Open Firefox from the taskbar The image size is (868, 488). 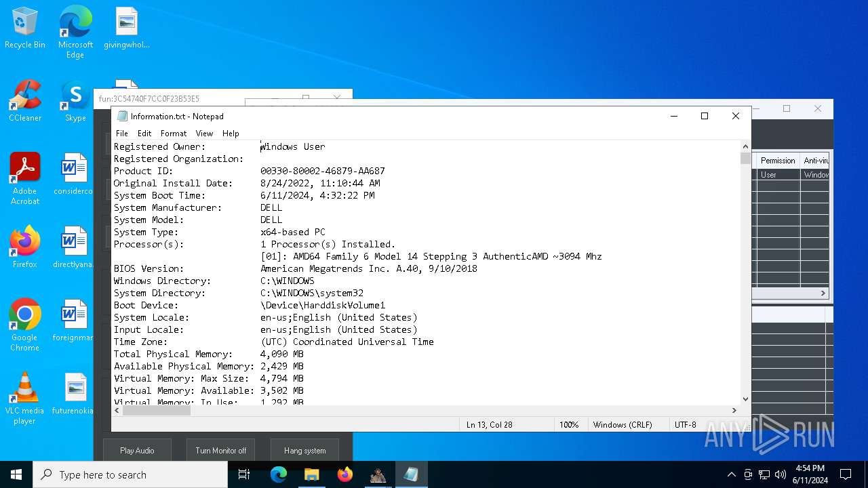[x=344, y=474]
